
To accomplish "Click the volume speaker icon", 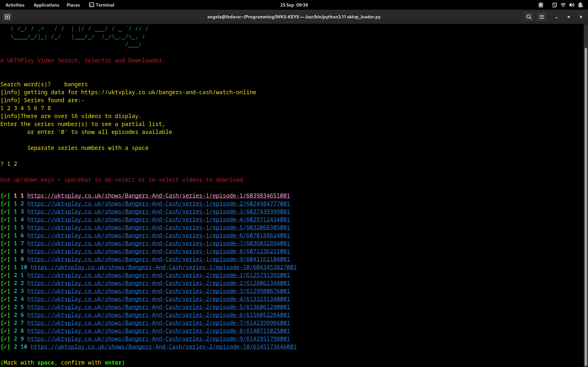I will (572, 5).
